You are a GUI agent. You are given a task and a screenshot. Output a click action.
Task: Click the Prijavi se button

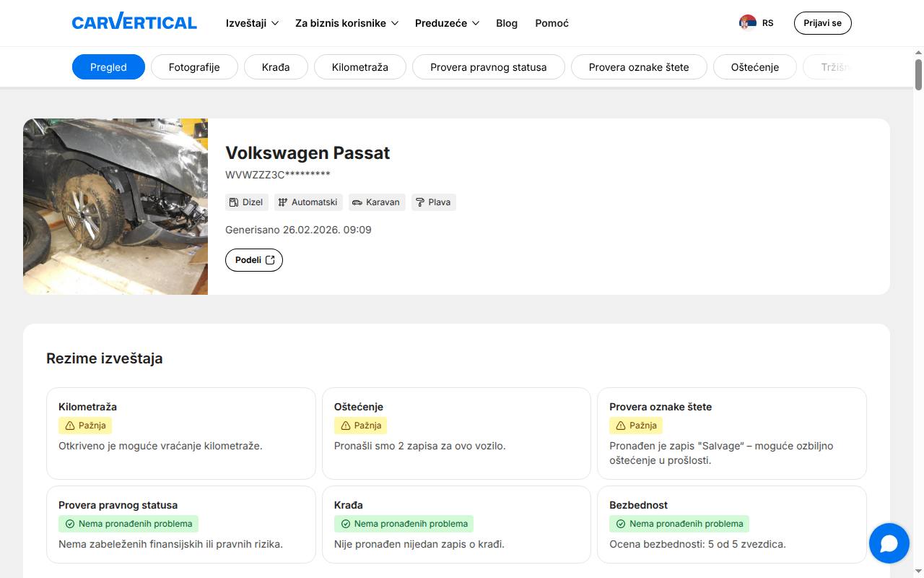pyautogui.click(x=823, y=23)
